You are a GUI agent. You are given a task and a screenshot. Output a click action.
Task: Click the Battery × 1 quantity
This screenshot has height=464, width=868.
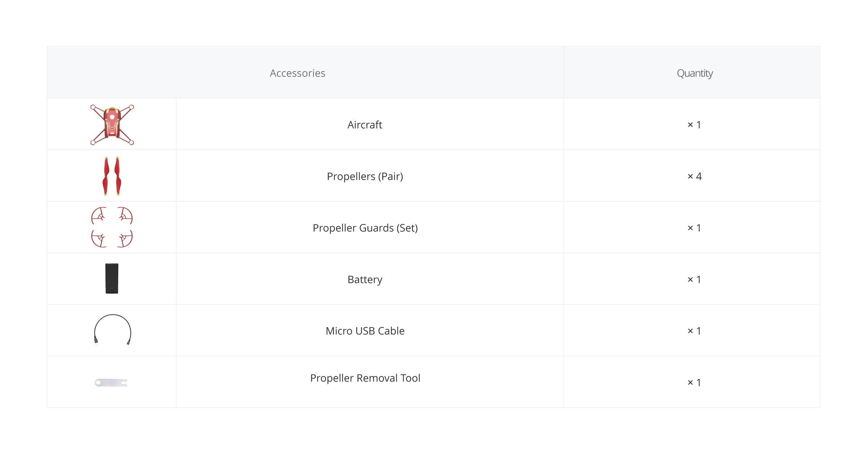pos(694,279)
